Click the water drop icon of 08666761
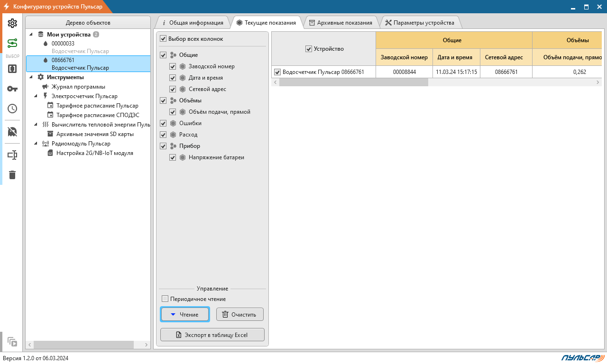The image size is (607, 364). point(46,60)
